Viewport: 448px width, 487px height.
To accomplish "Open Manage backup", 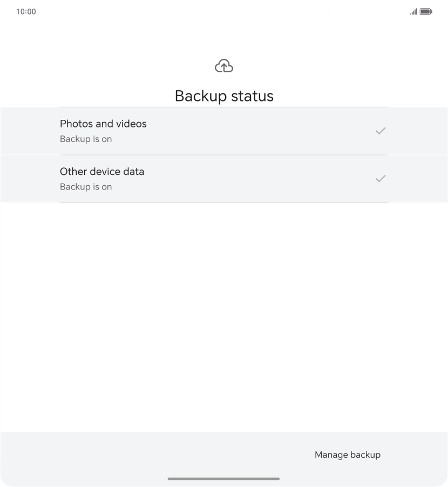I will [348, 455].
